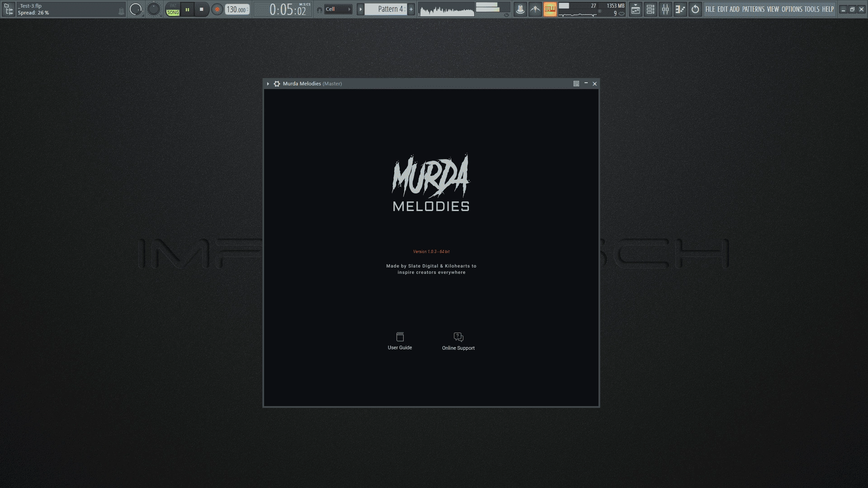
Task: Click the 1353 MB memory readout
Action: (x=615, y=6)
